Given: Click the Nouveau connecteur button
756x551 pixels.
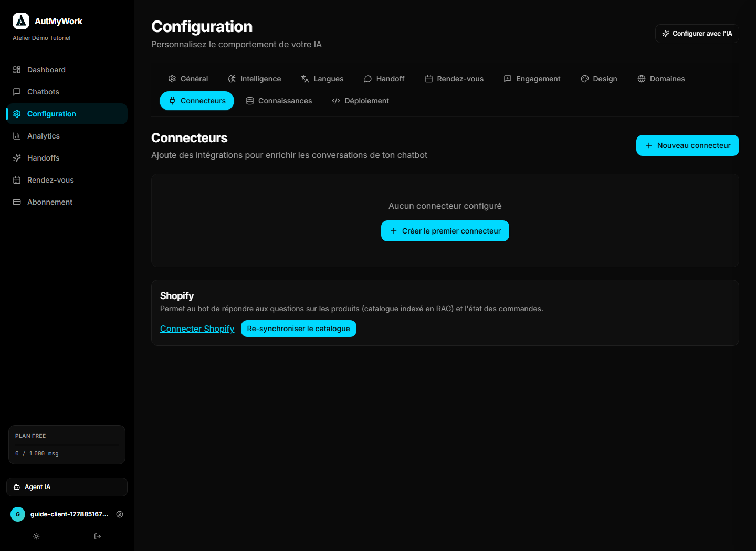Looking at the screenshot, I should [688, 145].
